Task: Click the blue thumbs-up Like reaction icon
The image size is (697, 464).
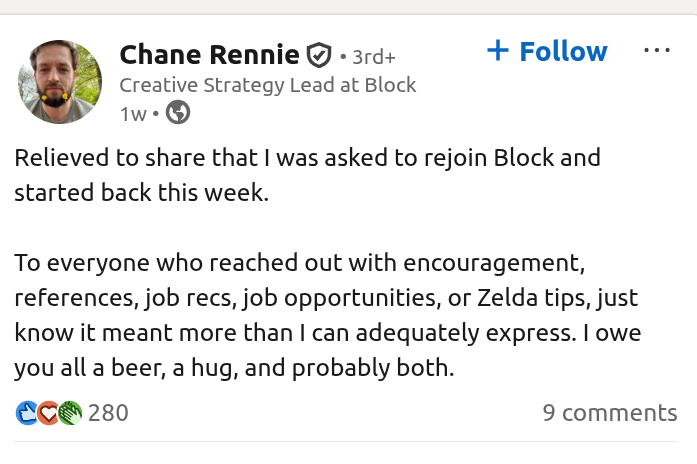Action: coord(26,412)
